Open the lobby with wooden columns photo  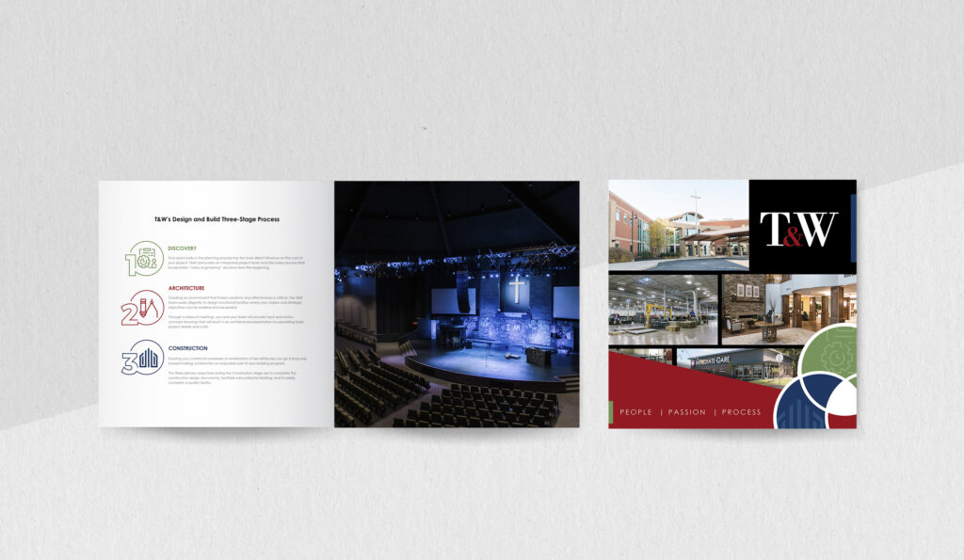click(x=789, y=310)
